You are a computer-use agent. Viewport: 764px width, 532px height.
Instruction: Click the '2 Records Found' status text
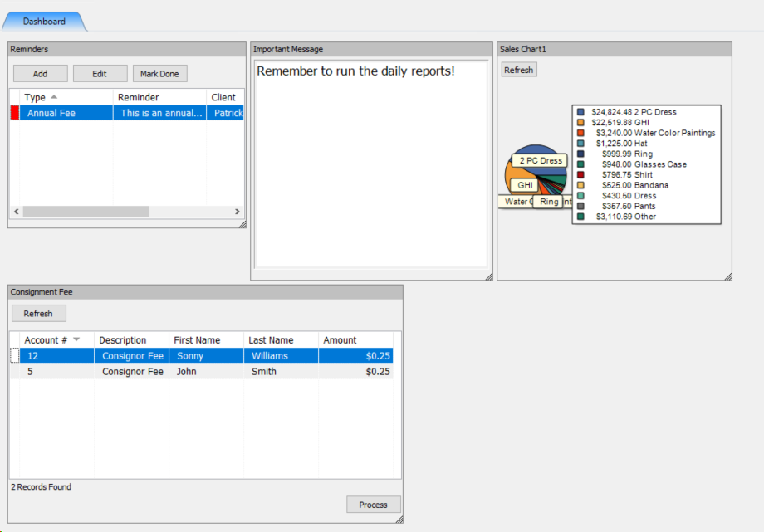point(41,486)
